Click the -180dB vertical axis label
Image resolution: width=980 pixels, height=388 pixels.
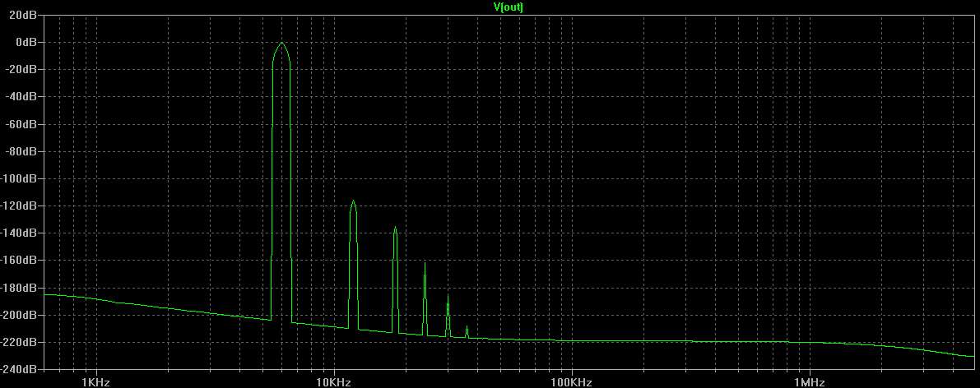20,288
